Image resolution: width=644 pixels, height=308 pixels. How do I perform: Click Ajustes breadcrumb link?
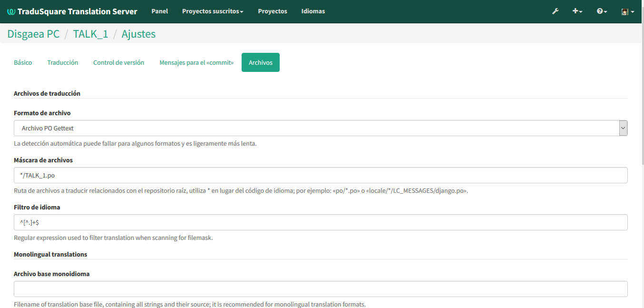138,34
